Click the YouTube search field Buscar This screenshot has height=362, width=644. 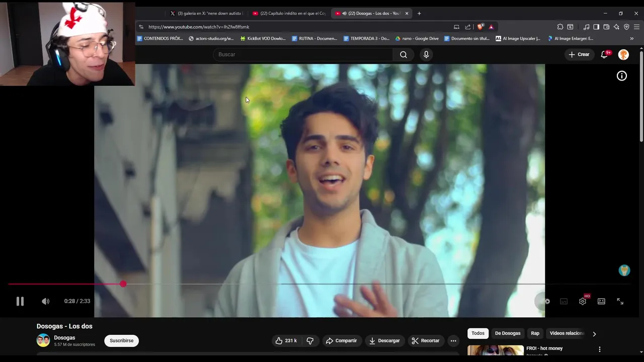coord(303,54)
